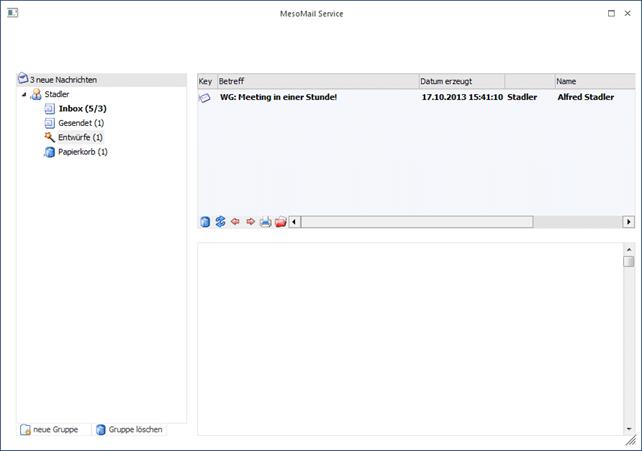Click the red folder icon in toolbar
This screenshot has height=451, width=642.
point(280,222)
